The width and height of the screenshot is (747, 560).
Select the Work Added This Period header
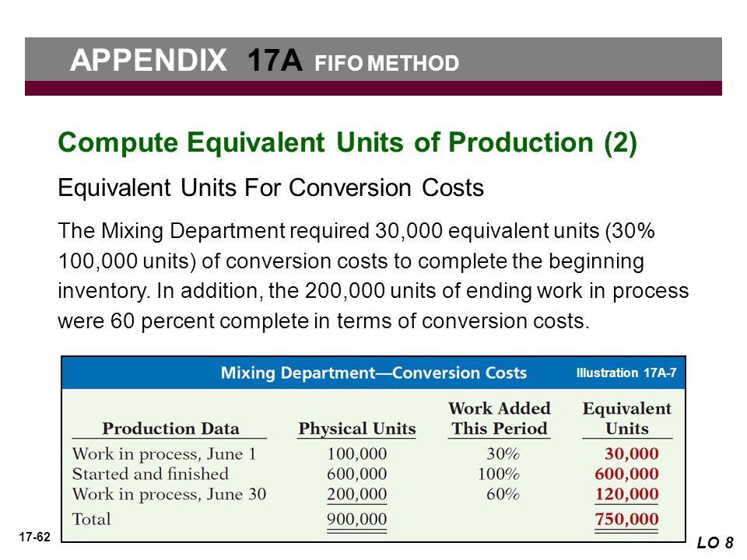(x=500, y=418)
